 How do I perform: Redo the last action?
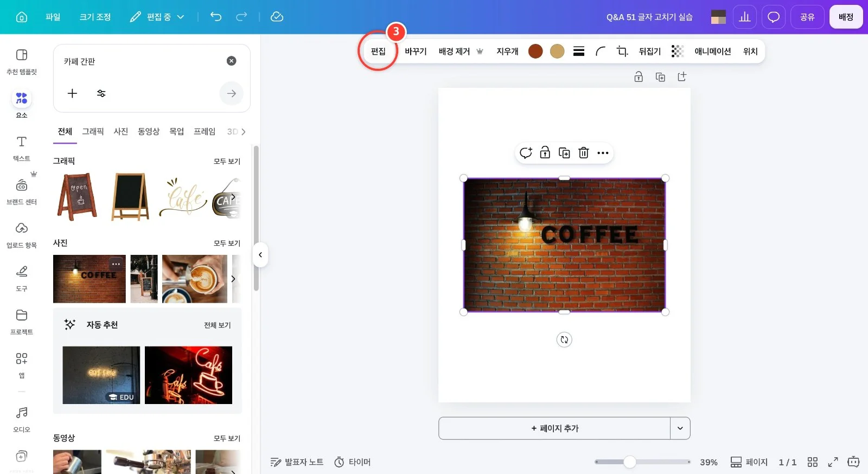[241, 17]
